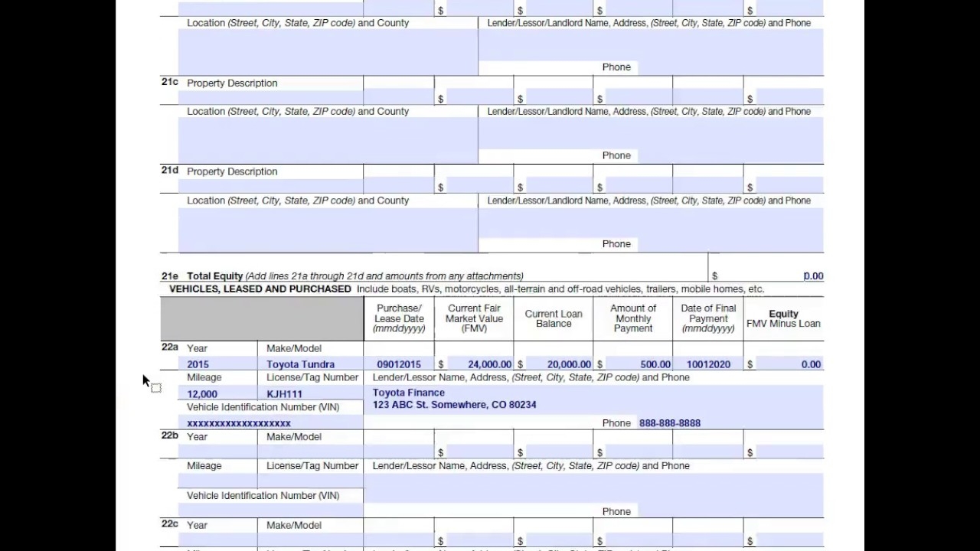Click the 22a Equity field showing 0.00
Viewport: 980px width, 551px height.
[789, 364]
